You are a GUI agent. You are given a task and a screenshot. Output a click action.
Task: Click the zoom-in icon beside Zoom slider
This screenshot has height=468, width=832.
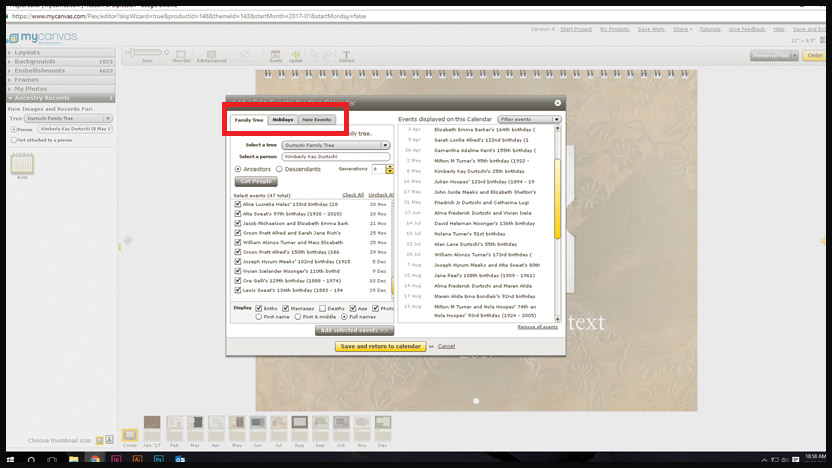(166, 53)
